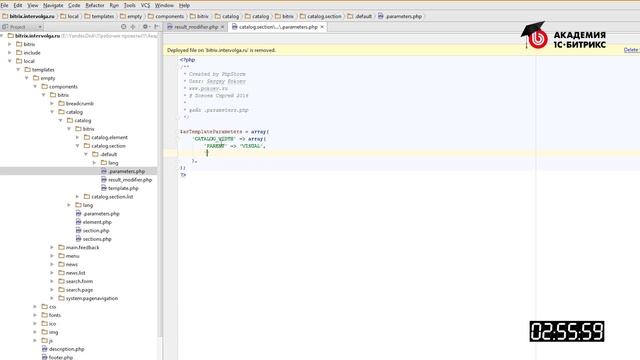This screenshot has width=640, height=360.
Task: Open the Edit menu
Action: (x=18, y=5)
